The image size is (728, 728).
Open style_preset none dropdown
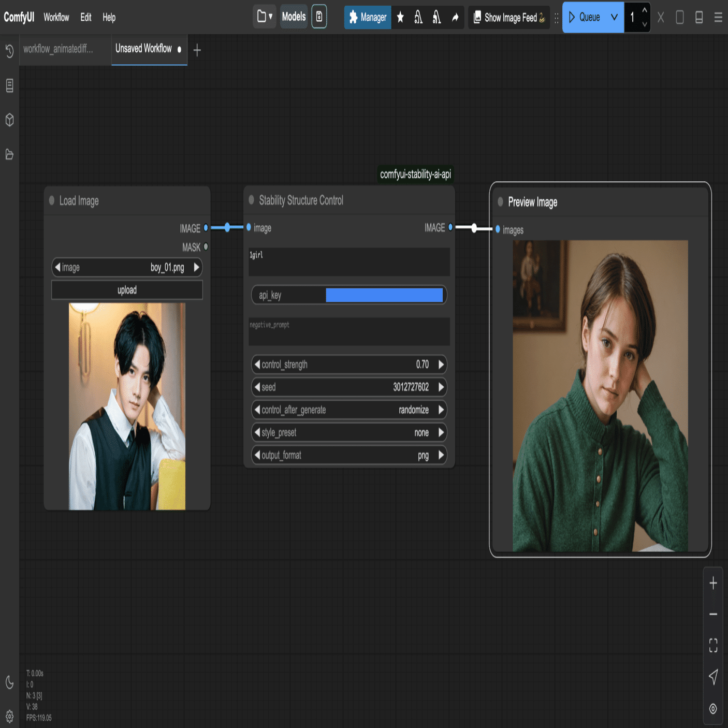click(349, 432)
